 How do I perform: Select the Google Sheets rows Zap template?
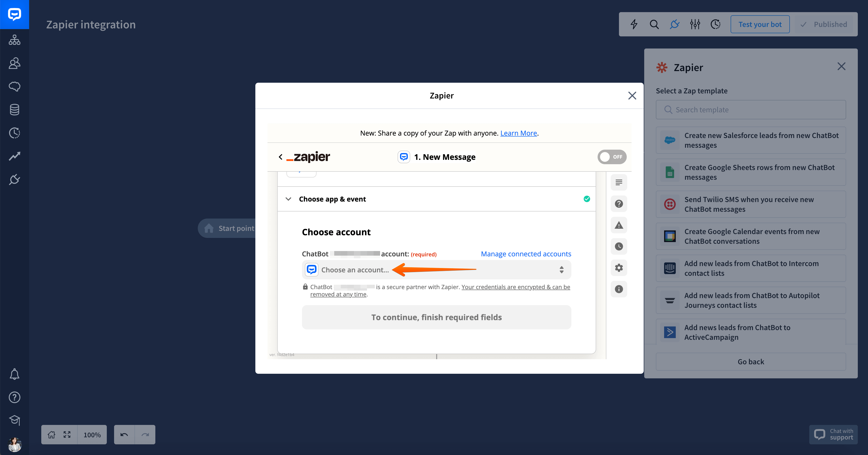tap(751, 172)
